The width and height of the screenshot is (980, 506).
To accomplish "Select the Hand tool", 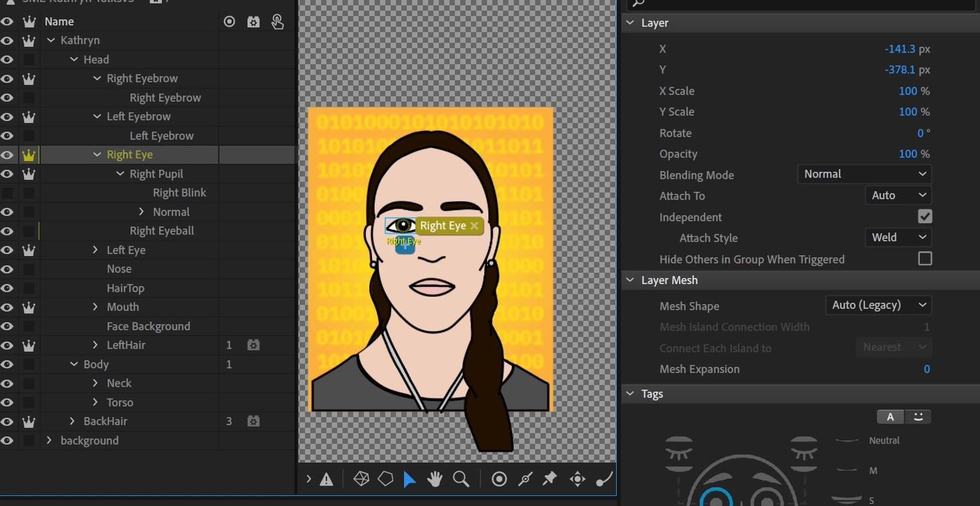I will tap(435, 479).
